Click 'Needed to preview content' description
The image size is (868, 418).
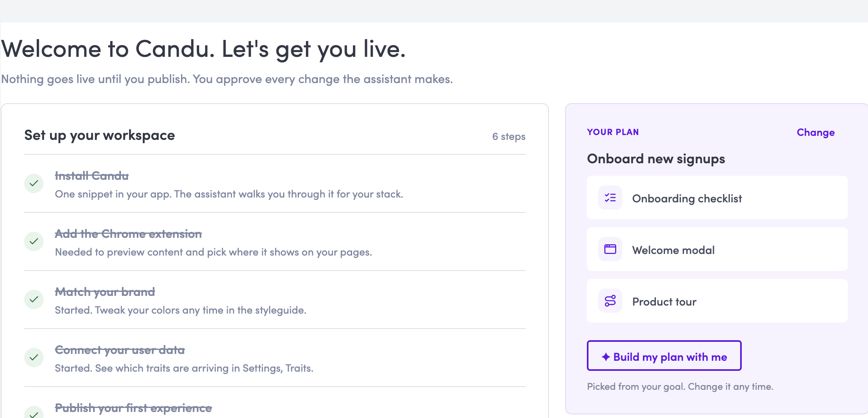[213, 252]
